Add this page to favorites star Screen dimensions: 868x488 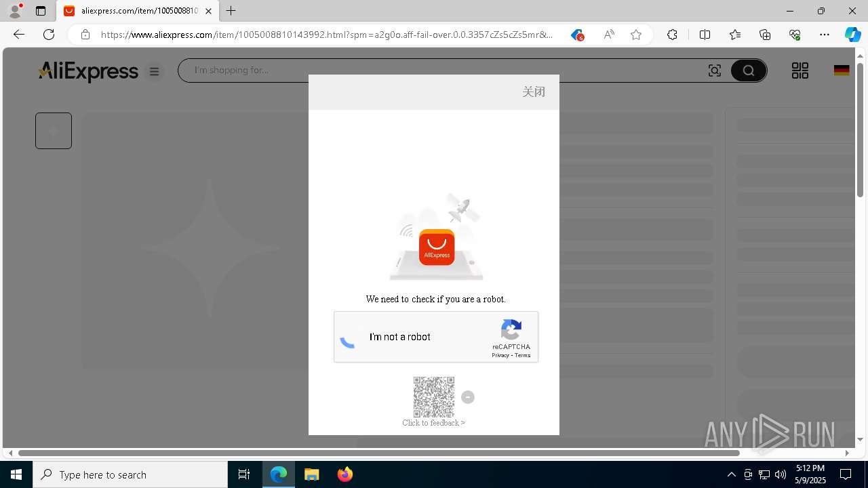[636, 35]
